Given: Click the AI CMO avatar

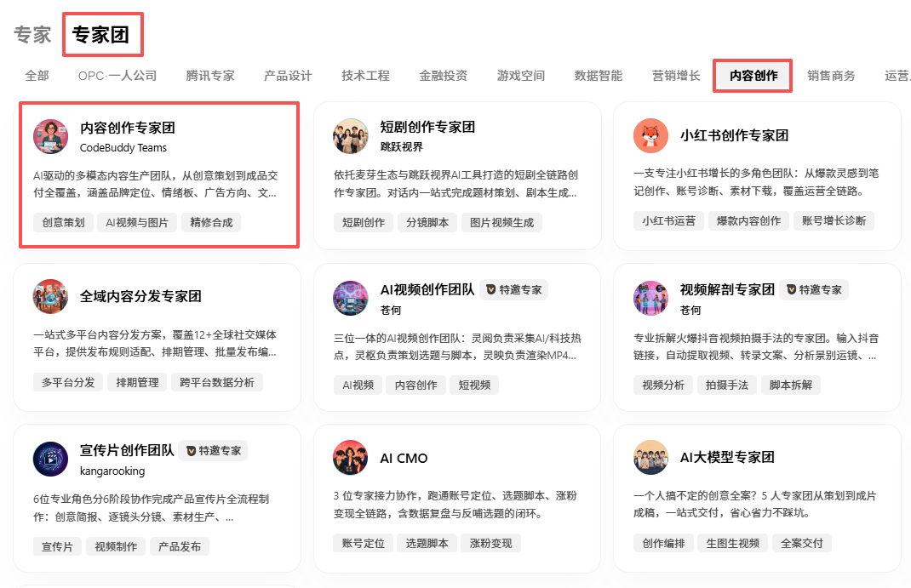Looking at the screenshot, I should 350,458.
